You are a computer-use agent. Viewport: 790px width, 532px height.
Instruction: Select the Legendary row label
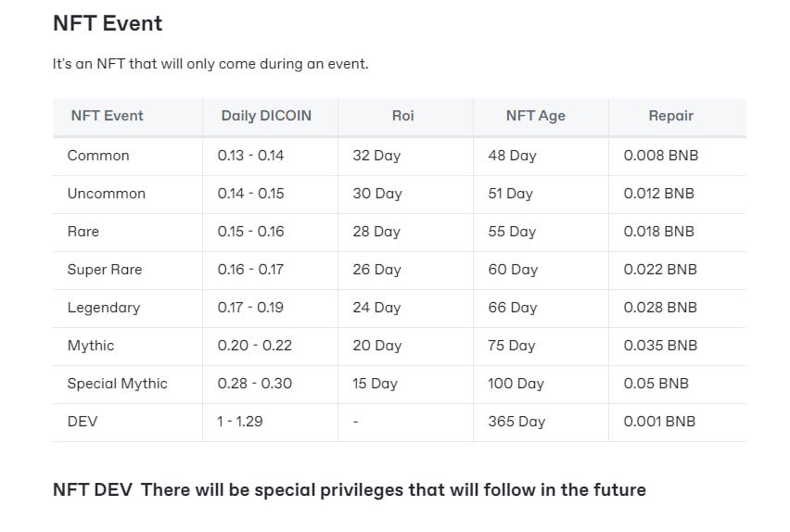103,308
